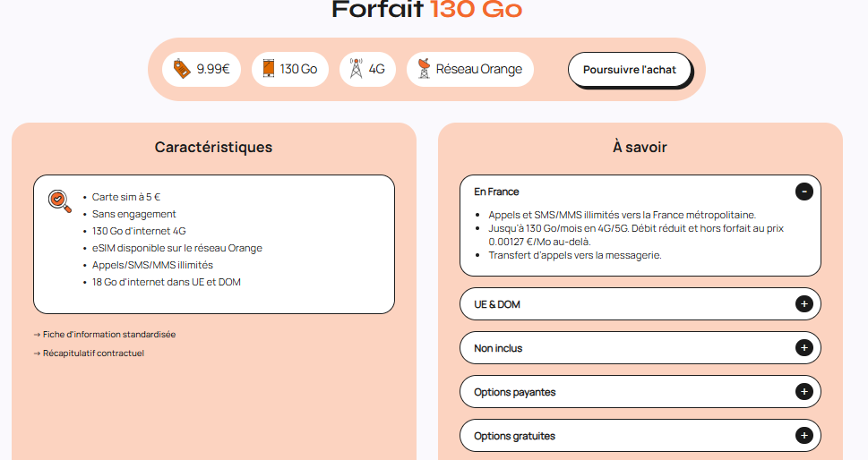Click 'Carte sim à 5 €' list item
The height and width of the screenshot is (460, 868).
(126, 197)
